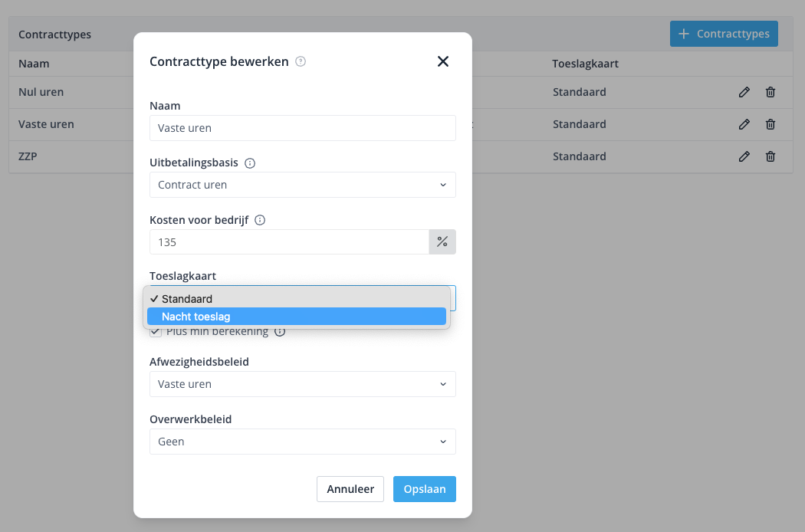Open the Overwerkbeleid dropdown
Viewport: 805px width, 532px height.
(302, 442)
